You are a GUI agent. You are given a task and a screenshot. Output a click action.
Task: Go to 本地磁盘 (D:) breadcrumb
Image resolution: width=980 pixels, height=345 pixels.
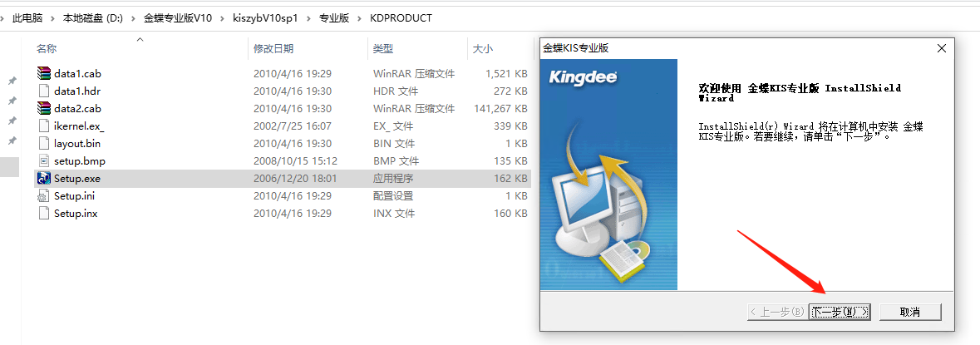93,17
